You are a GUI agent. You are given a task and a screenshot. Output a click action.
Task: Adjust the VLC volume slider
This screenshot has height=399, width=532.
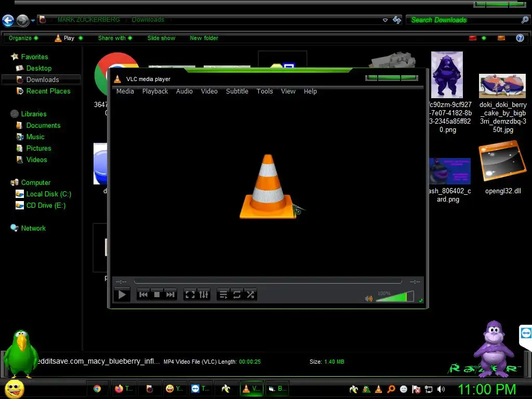(395, 296)
